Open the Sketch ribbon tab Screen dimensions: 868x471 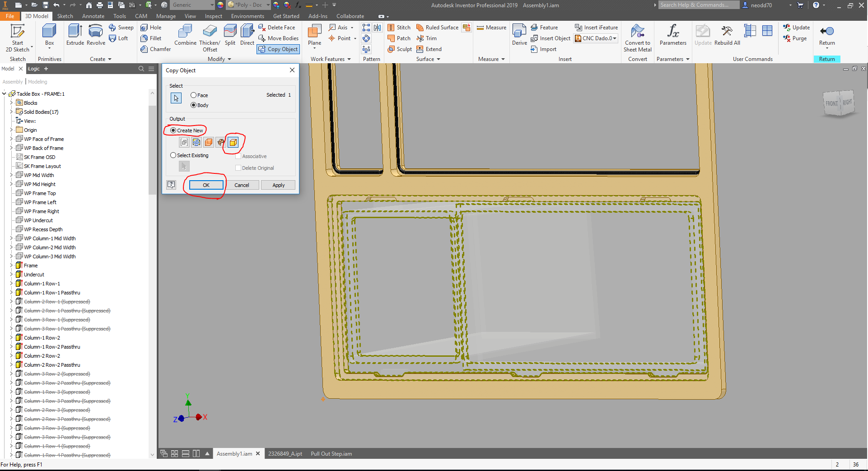(x=65, y=16)
